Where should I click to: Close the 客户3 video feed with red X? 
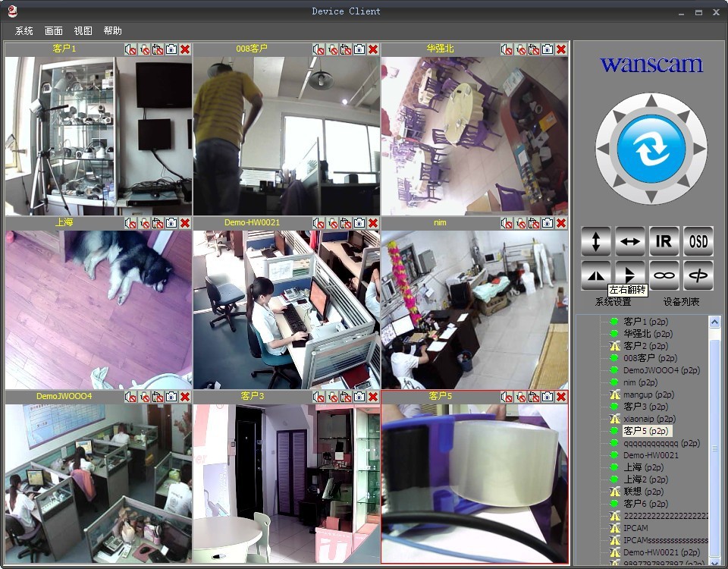tap(373, 397)
